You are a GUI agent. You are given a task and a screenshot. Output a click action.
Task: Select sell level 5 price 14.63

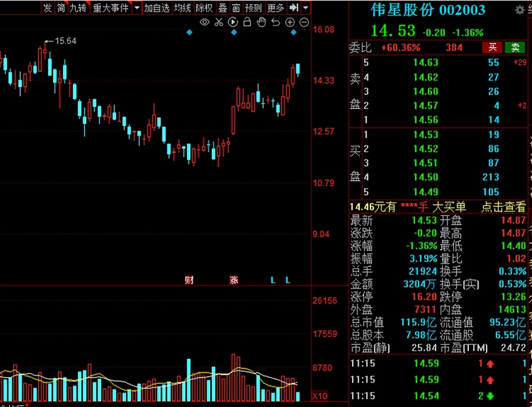pos(426,63)
